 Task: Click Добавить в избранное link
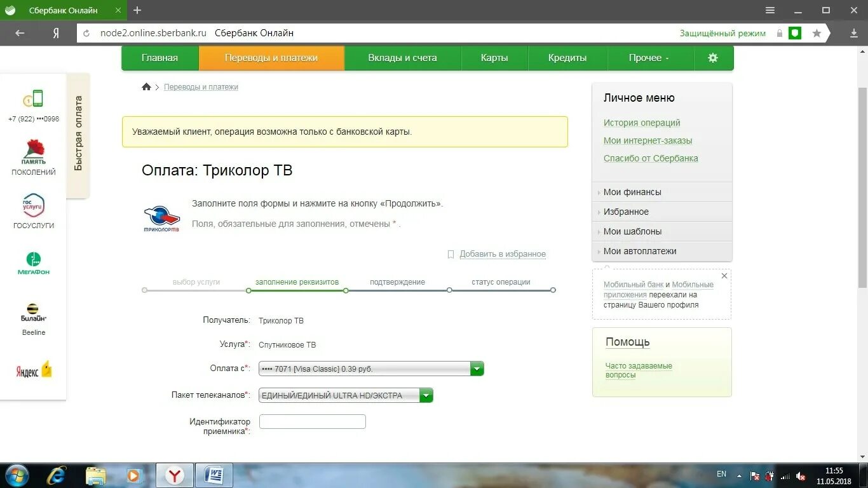tap(503, 254)
